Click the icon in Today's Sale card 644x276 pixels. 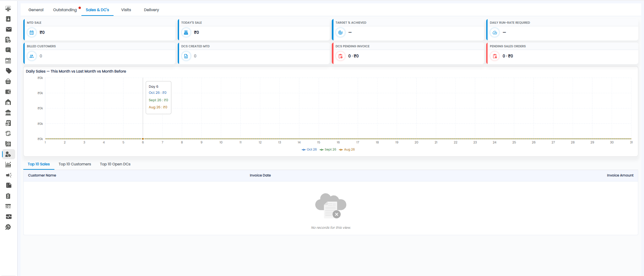point(186,32)
